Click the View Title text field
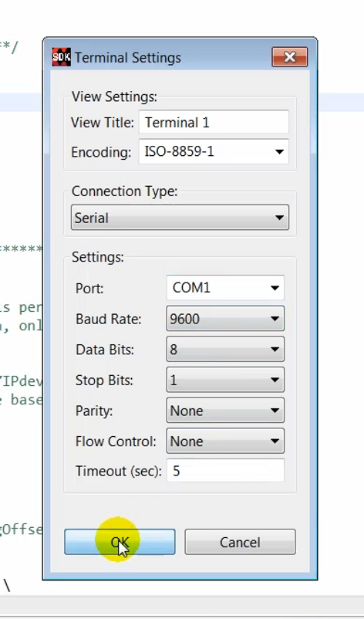Screen dimensions: 364x619 [x=214, y=122]
